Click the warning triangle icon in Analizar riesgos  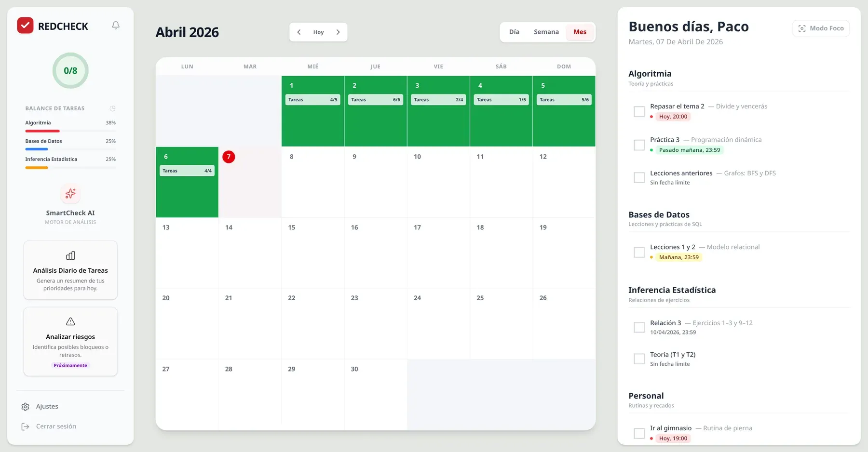pyautogui.click(x=70, y=321)
